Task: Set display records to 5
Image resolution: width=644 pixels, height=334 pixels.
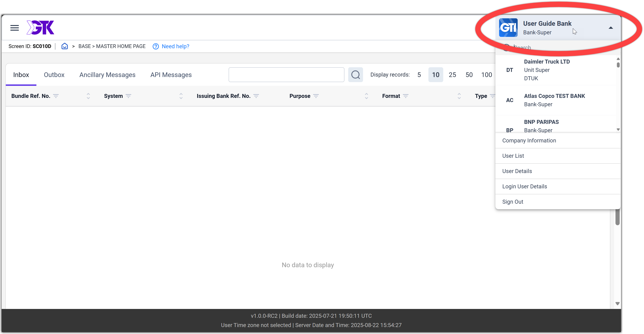Action: (x=419, y=75)
